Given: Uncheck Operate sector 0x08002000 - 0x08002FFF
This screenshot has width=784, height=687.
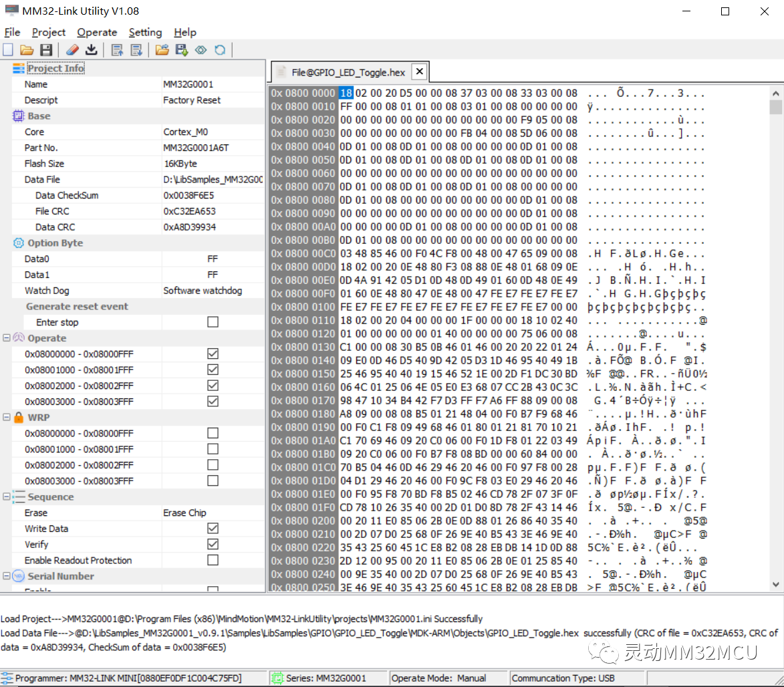Looking at the screenshot, I should 213,386.
